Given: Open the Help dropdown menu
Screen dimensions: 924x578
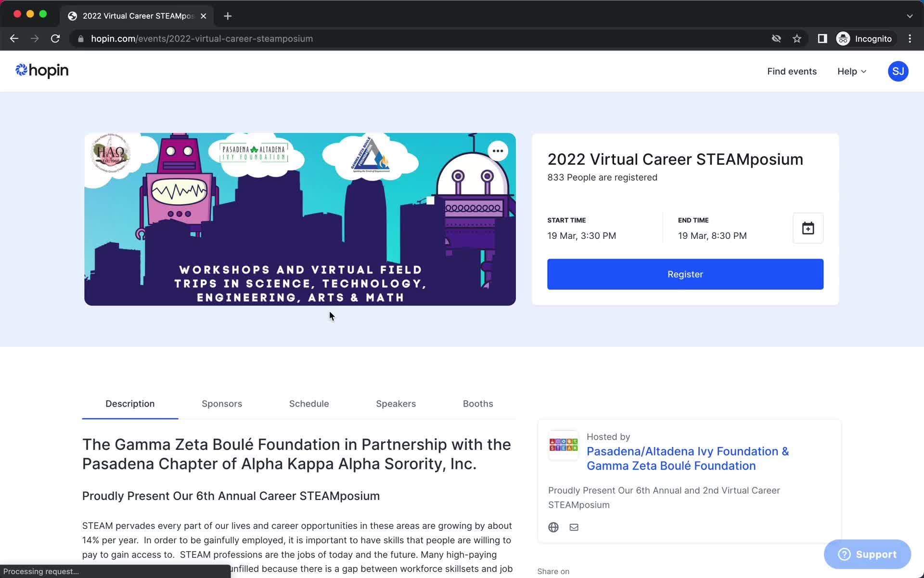Looking at the screenshot, I should (x=851, y=71).
